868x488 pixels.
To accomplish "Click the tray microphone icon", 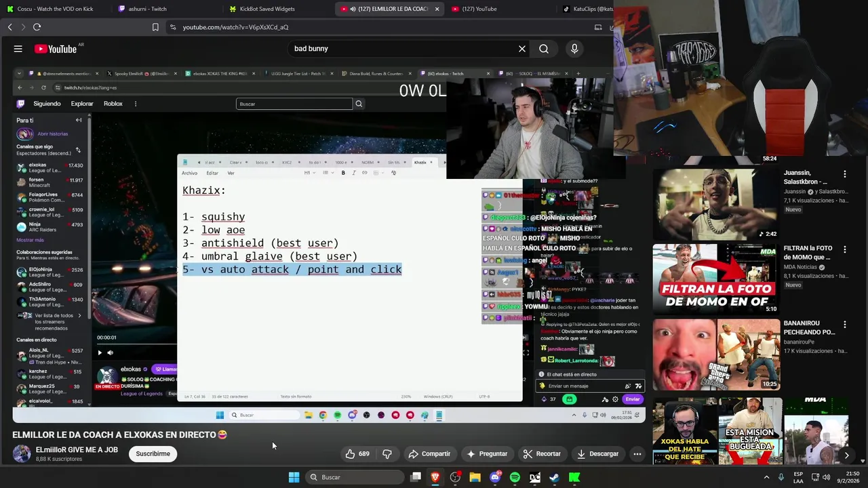I will (781, 477).
